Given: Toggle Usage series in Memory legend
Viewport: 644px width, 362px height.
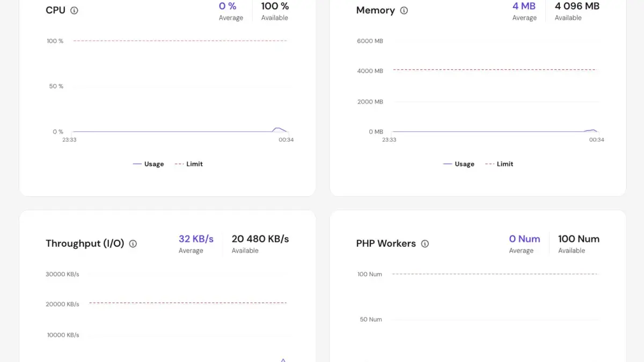Looking at the screenshot, I should point(459,164).
